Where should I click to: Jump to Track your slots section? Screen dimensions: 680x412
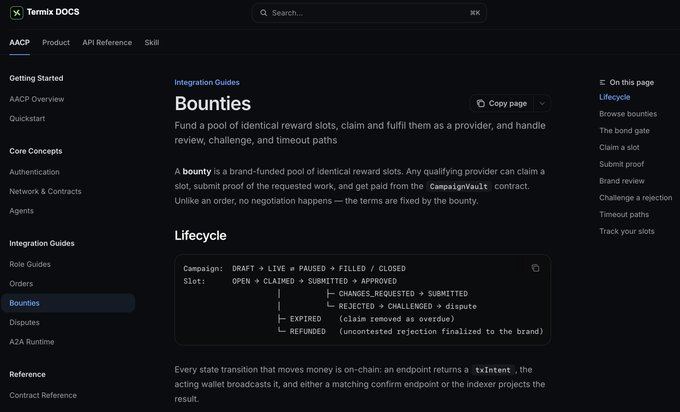click(x=627, y=232)
